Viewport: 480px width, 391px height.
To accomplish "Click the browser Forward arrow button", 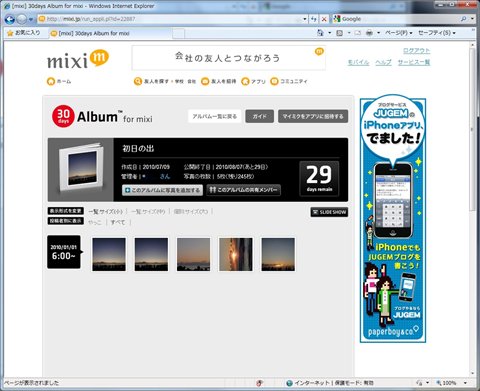I will point(22,19).
